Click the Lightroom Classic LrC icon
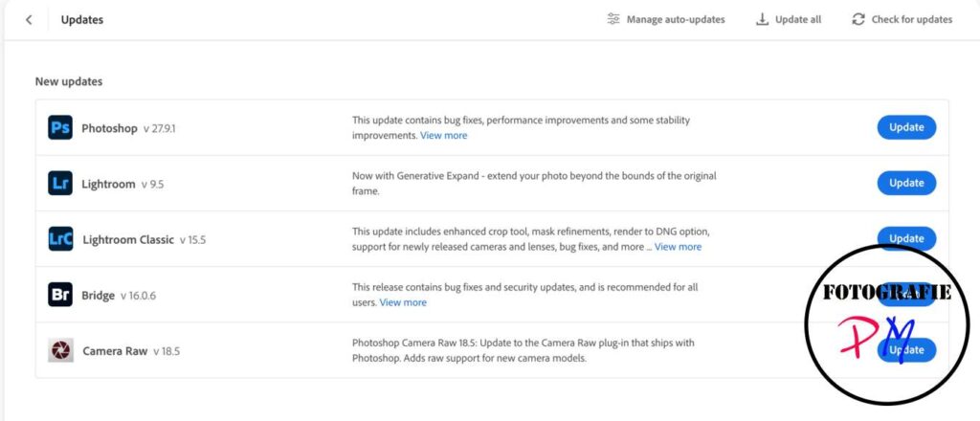This screenshot has height=421, width=980. pyautogui.click(x=60, y=238)
